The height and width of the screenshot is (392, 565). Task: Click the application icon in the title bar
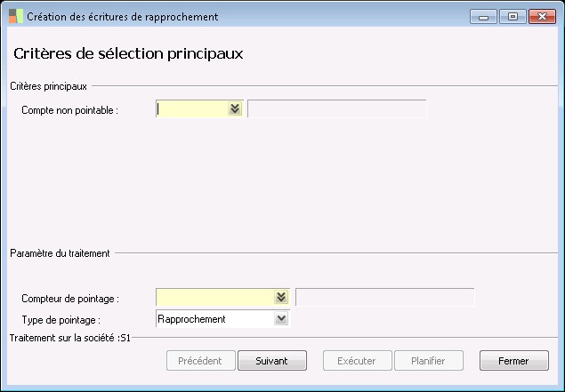[15, 16]
